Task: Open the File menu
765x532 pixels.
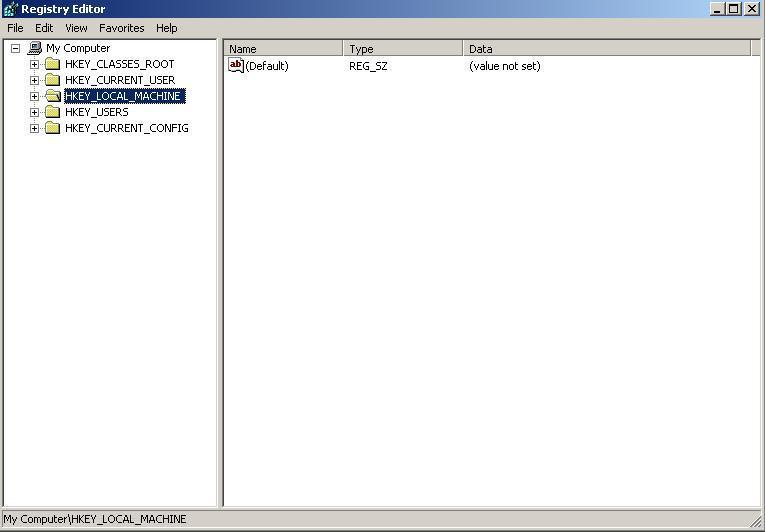Action: click(x=15, y=28)
